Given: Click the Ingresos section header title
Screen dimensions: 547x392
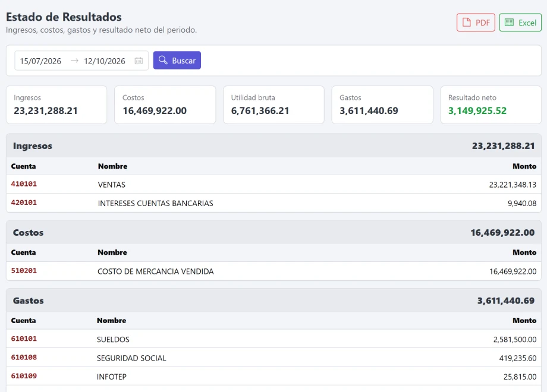Looking at the screenshot, I should pos(33,146).
